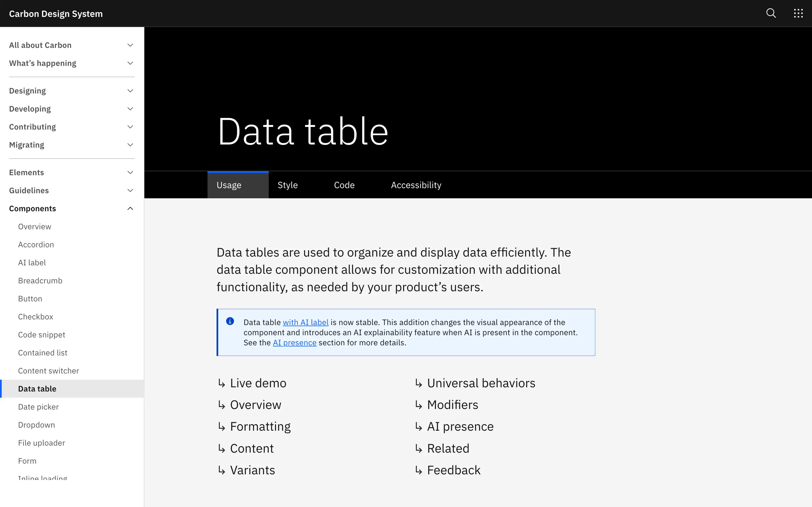Click the Live demo anchor arrow

tap(222, 383)
